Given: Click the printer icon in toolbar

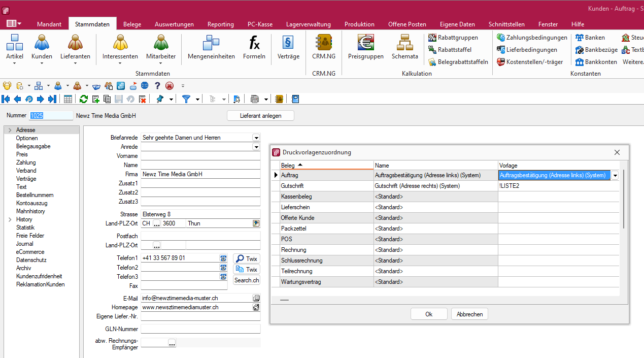Looking at the screenshot, I should 255,99.
